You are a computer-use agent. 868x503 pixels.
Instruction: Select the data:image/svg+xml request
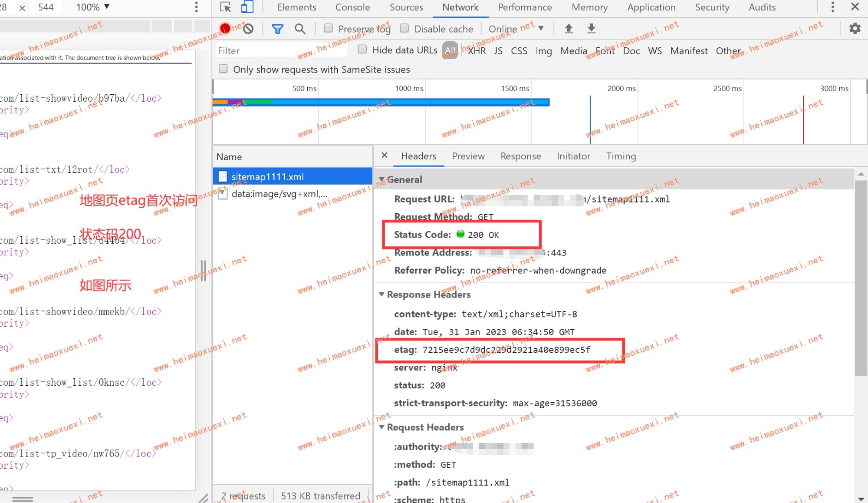279,194
